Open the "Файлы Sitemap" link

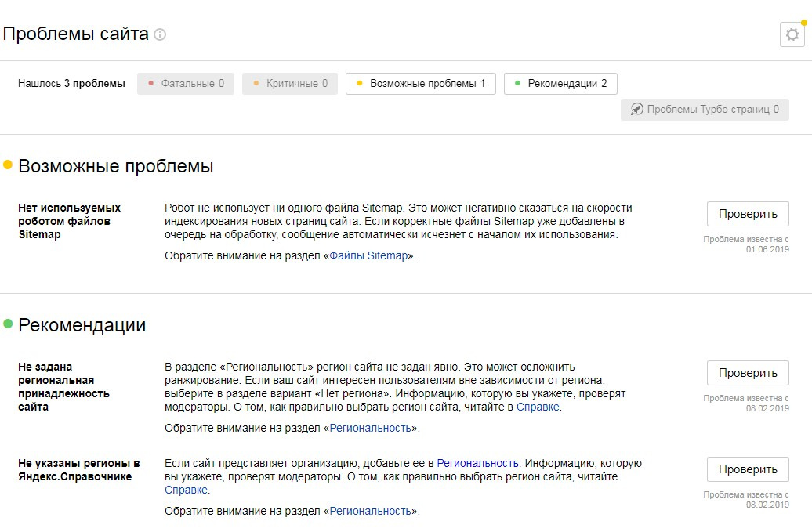click(x=368, y=255)
